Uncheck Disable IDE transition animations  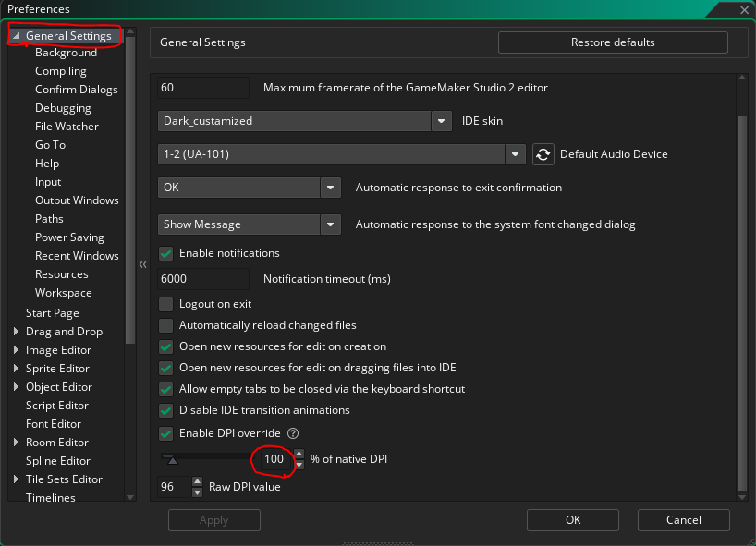[x=166, y=410]
